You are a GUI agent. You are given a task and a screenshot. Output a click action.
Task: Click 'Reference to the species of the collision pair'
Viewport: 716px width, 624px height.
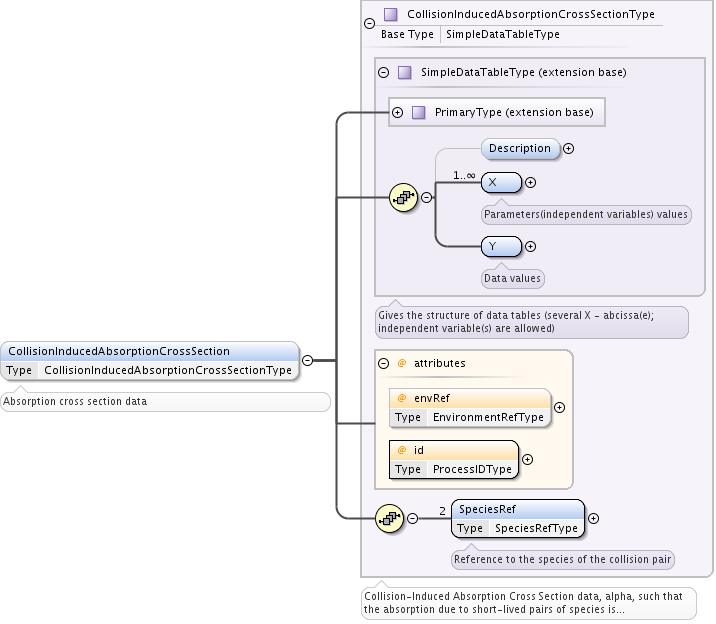pyautogui.click(x=563, y=560)
